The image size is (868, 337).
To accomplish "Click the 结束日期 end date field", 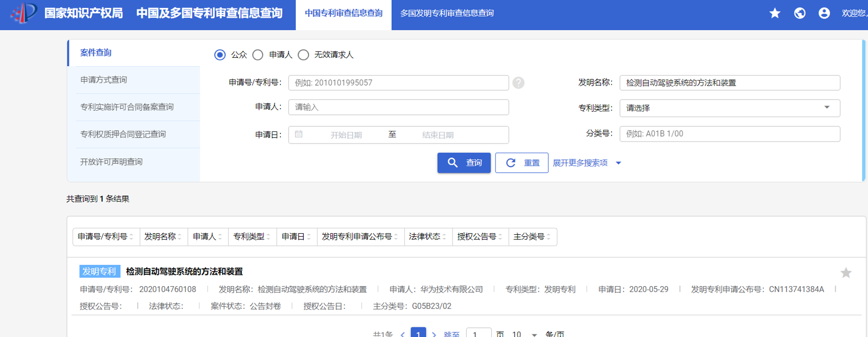I will pos(438,135).
